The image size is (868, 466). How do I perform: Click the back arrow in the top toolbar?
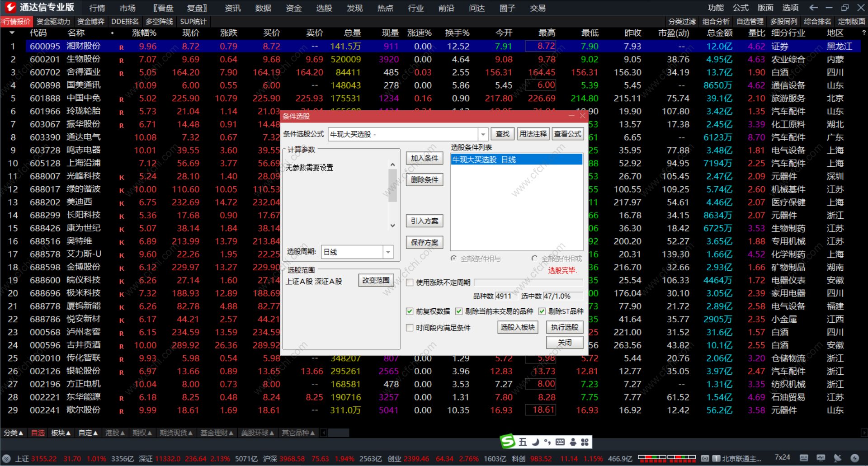click(814, 7)
